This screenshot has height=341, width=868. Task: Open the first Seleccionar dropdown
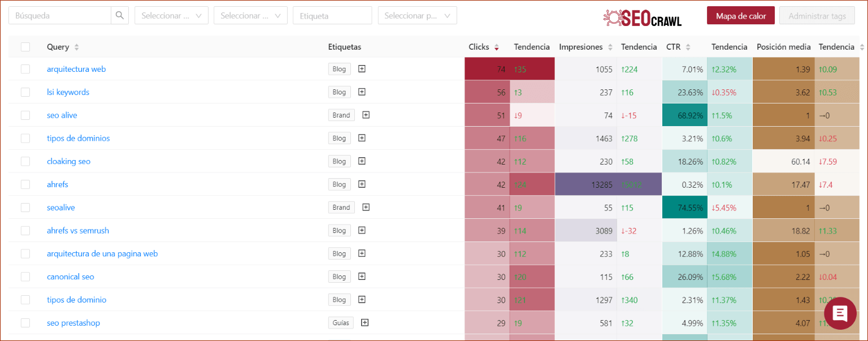(x=171, y=16)
